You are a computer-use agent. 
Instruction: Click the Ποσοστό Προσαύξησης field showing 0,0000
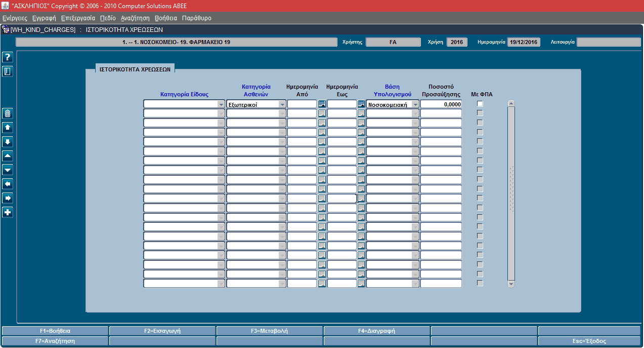pos(441,104)
